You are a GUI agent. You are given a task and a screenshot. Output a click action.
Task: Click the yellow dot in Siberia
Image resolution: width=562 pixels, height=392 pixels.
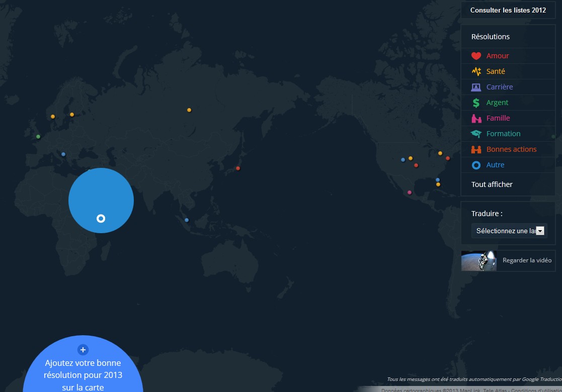[189, 110]
